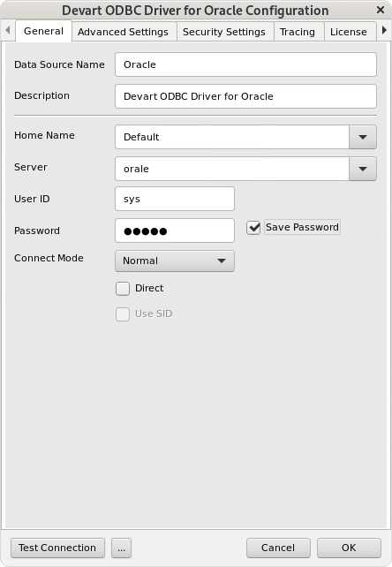The height and width of the screenshot is (567, 392).
Task: Click the ellipsis button beside Test Connection
Action: tap(121, 548)
